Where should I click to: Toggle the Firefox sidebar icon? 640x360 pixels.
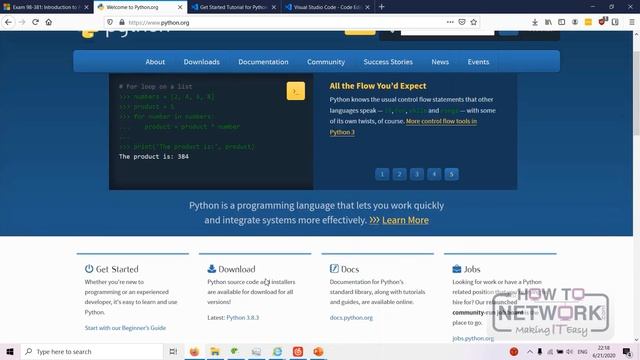pyautogui.click(x=562, y=22)
